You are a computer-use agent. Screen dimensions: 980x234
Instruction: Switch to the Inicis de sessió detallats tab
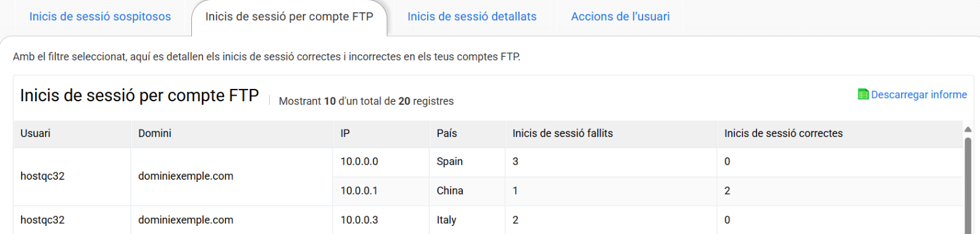[472, 17]
